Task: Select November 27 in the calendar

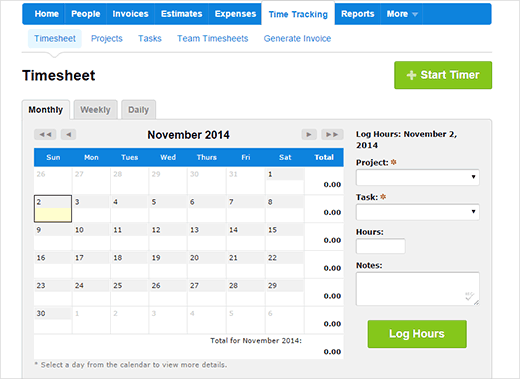Action: [x=207, y=292]
